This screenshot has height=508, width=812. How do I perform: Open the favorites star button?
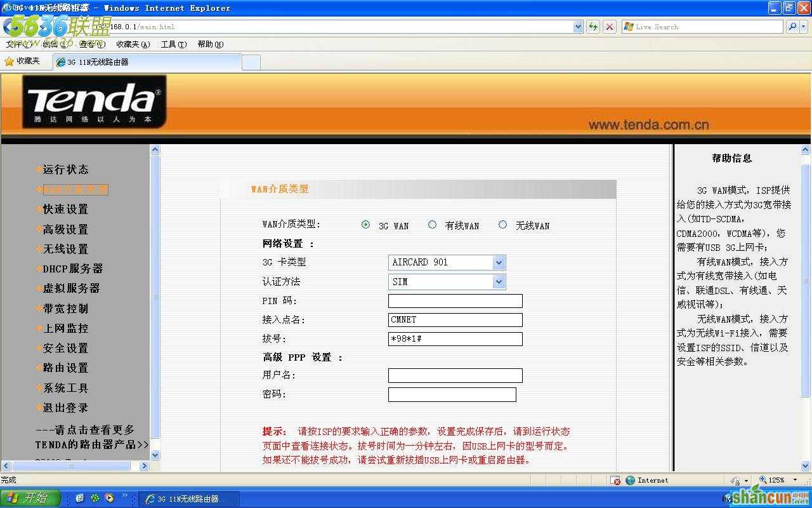point(22,61)
